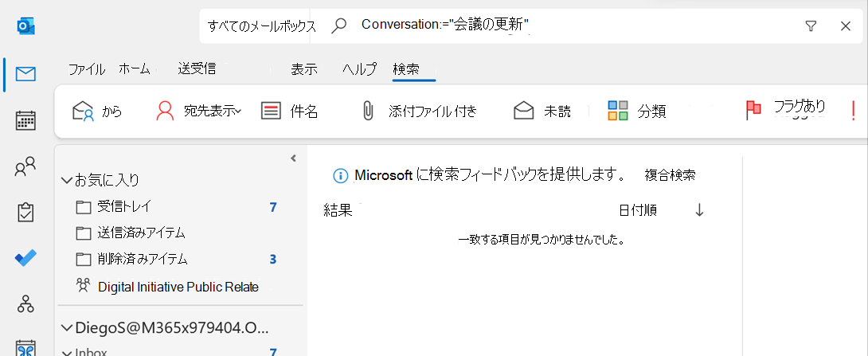Open the すべてのメールボックス scope selector
The width and height of the screenshot is (868, 356).
261,26
